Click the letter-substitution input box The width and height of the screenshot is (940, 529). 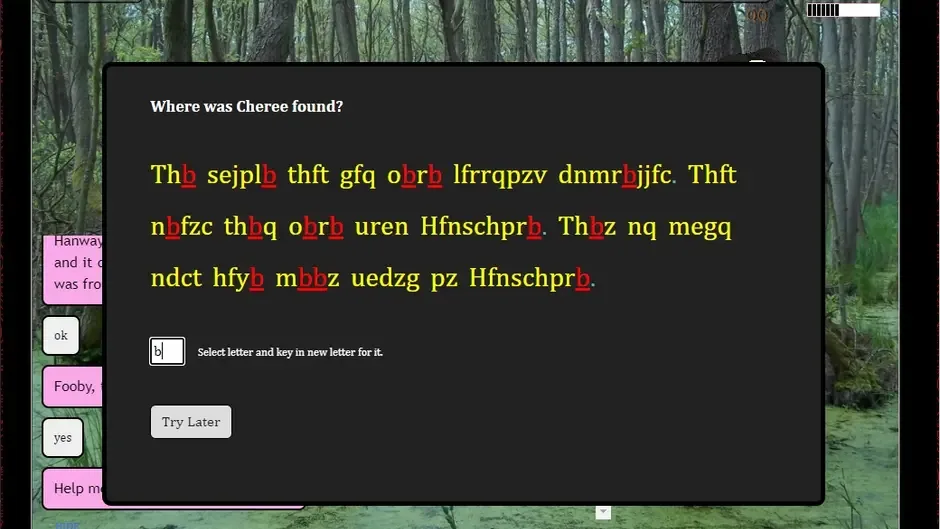[x=167, y=351]
